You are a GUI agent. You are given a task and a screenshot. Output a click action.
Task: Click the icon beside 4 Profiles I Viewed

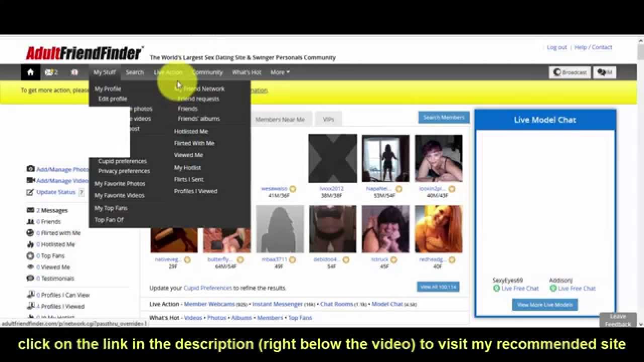[x=31, y=306]
